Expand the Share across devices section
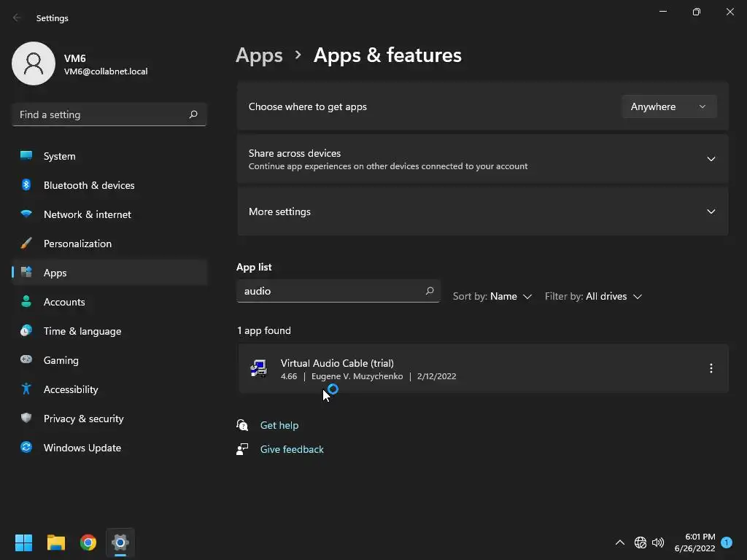Screen dimensions: 747x560 coord(711,159)
